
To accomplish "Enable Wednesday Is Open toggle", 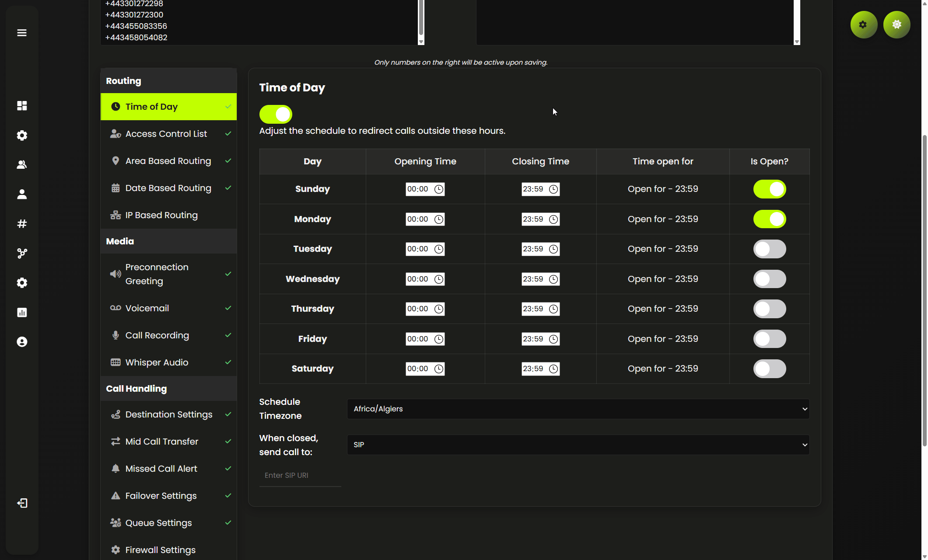I will coord(769,279).
